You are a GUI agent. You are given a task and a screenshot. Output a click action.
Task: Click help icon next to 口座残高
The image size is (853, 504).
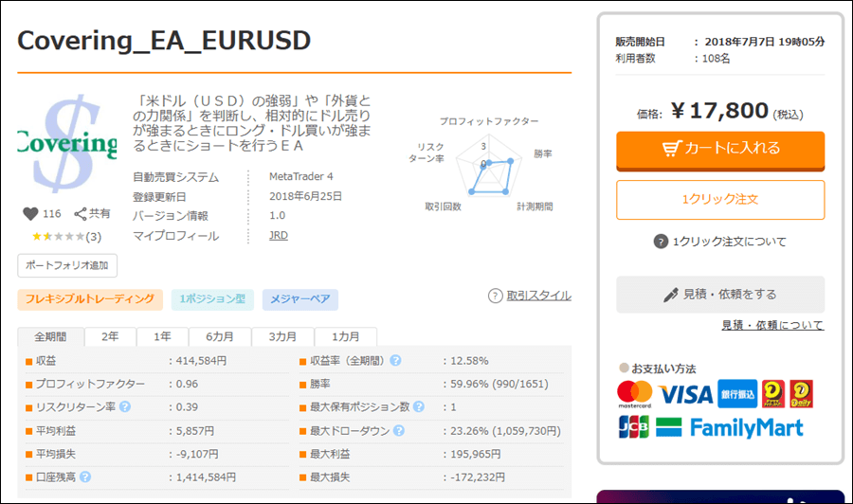[85, 477]
